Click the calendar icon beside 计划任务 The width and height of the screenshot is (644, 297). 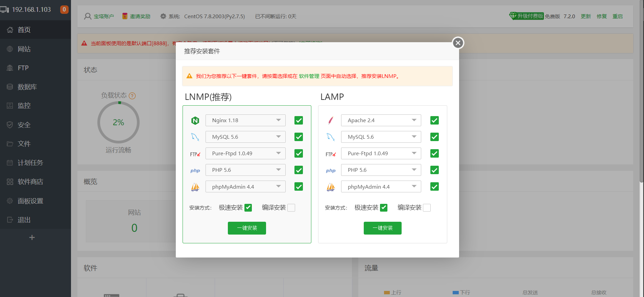click(x=10, y=163)
